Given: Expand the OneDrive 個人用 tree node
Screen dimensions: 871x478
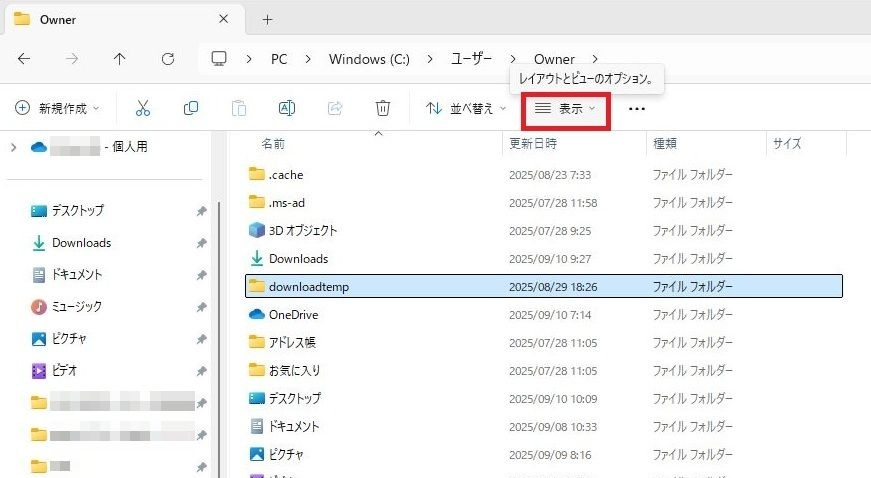Looking at the screenshot, I should [x=13, y=147].
